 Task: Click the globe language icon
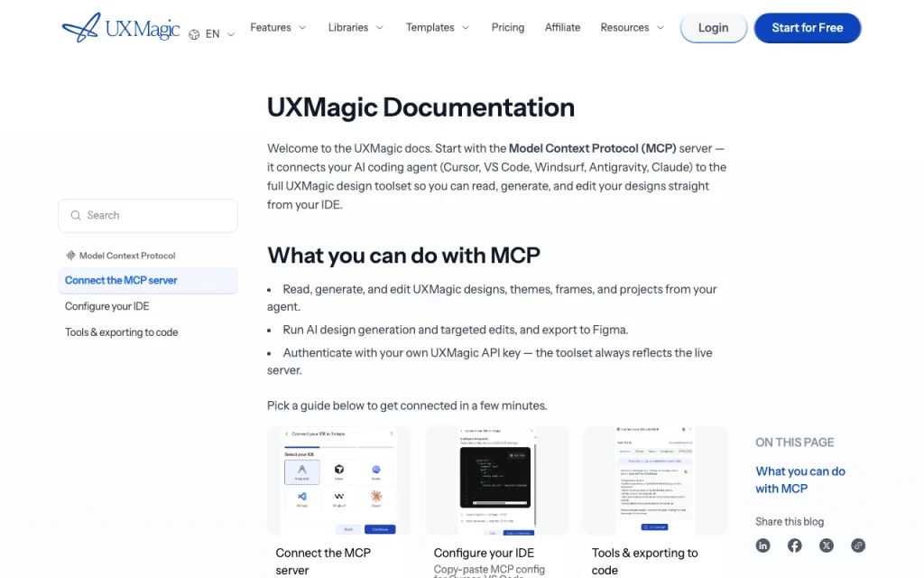click(194, 34)
